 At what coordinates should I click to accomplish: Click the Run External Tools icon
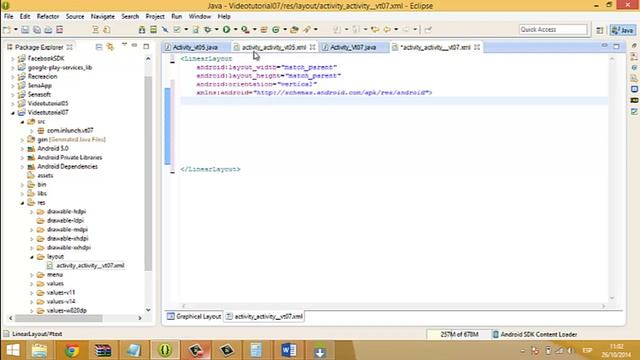pos(245,29)
